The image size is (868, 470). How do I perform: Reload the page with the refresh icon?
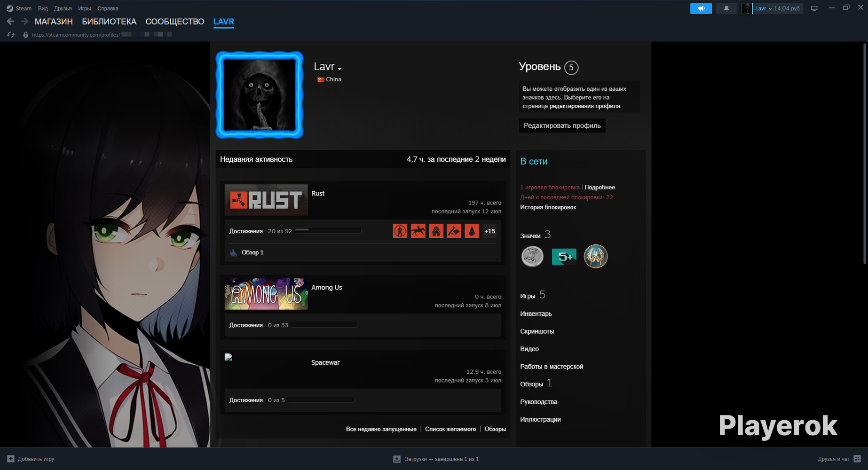point(11,35)
